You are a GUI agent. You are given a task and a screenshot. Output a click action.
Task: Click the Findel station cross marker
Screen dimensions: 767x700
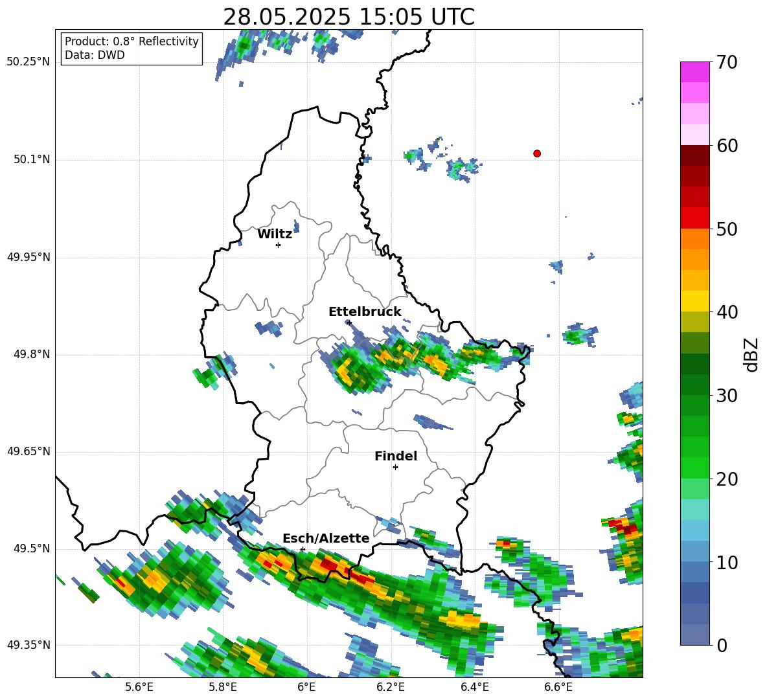click(395, 468)
